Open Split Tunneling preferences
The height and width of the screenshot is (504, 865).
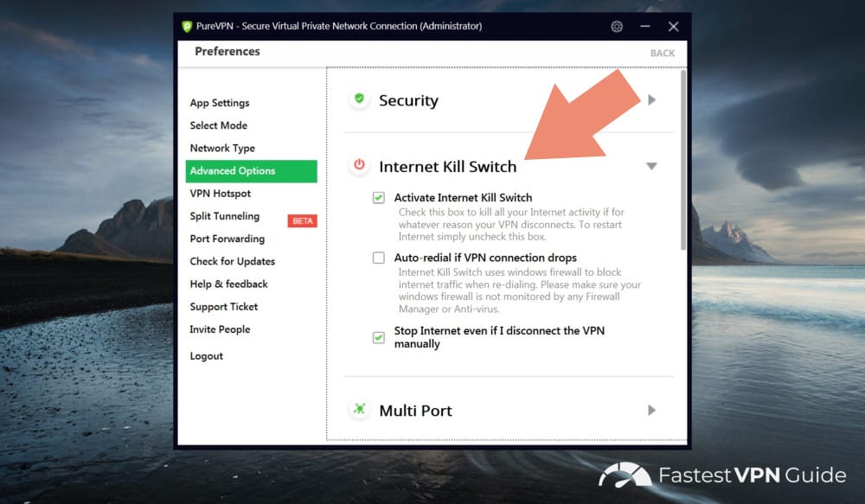tap(225, 216)
